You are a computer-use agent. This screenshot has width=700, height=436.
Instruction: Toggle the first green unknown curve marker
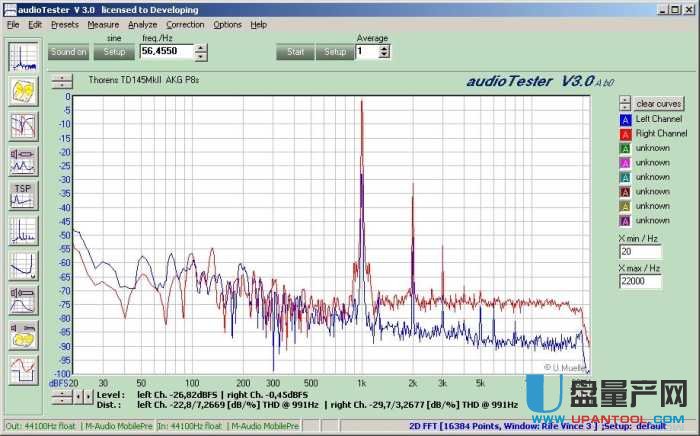(625, 148)
